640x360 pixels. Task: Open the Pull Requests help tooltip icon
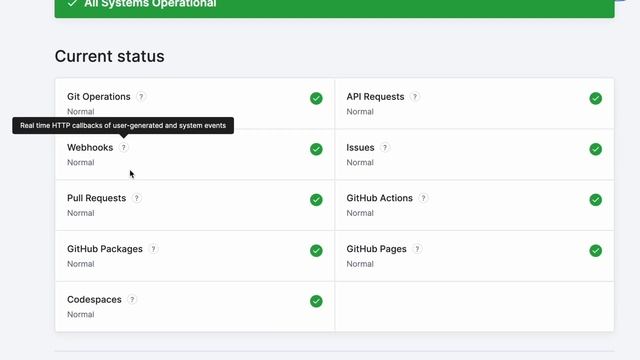(136, 198)
